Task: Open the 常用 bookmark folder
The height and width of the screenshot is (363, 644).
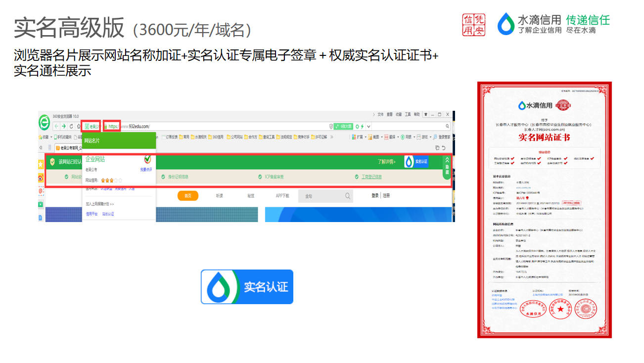Action: click(x=184, y=137)
